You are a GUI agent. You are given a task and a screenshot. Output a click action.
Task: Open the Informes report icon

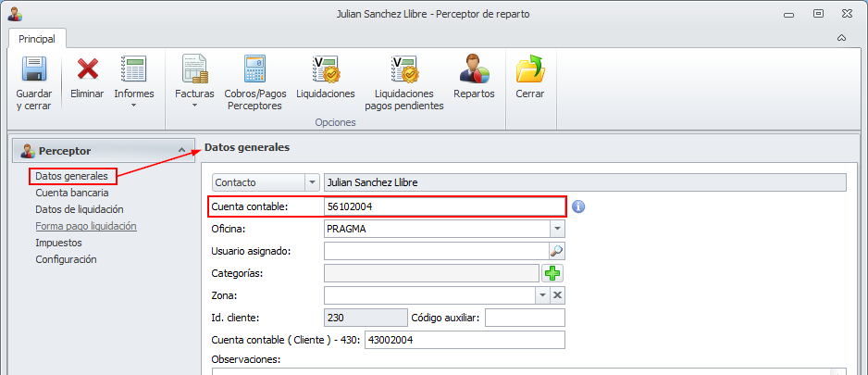pos(133,69)
